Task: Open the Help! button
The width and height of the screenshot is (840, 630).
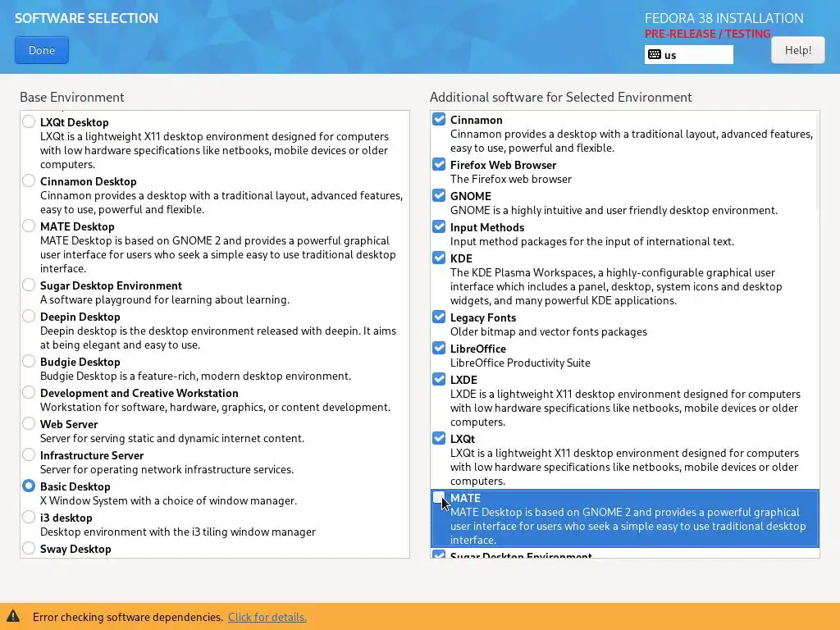Action: tap(797, 50)
